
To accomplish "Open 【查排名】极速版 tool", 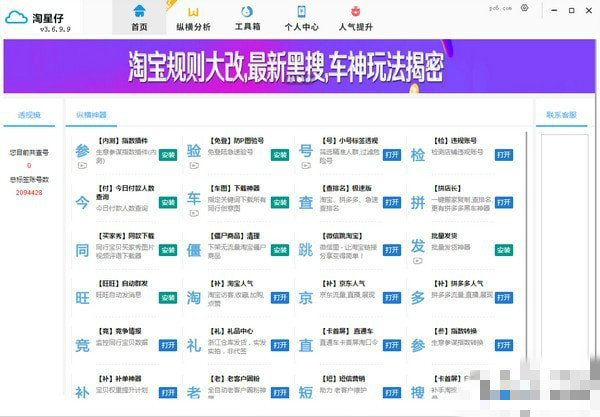I will click(392, 202).
